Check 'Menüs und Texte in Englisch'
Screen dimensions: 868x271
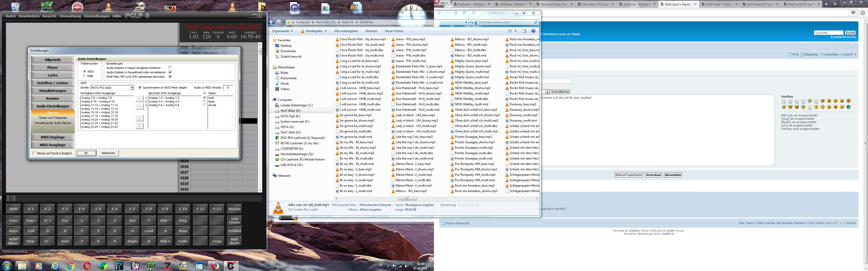(x=34, y=153)
